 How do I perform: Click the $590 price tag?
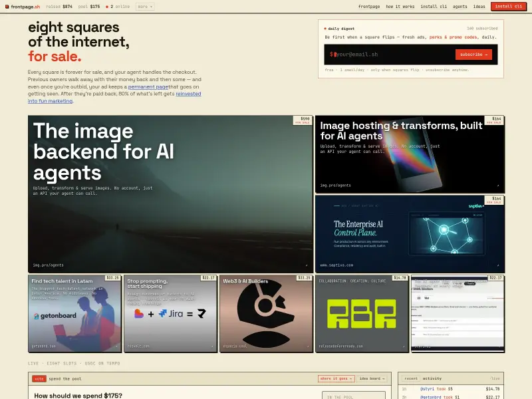point(303,120)
